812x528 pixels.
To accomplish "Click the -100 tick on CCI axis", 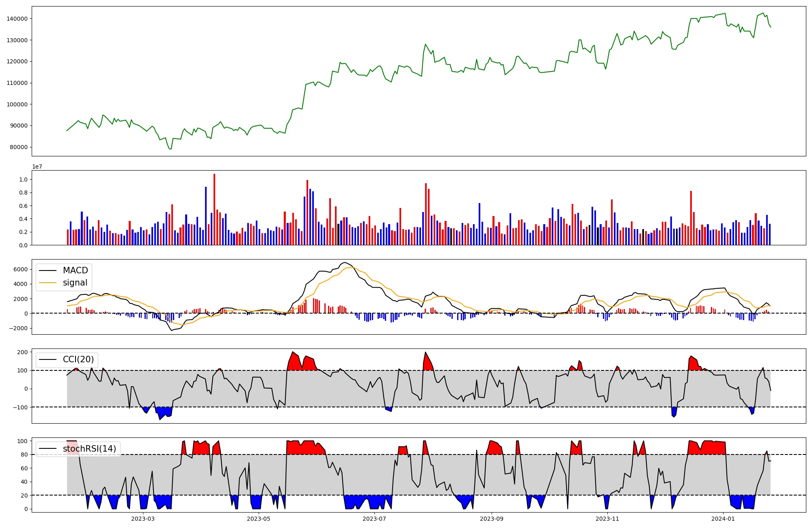I will [20, 407].
